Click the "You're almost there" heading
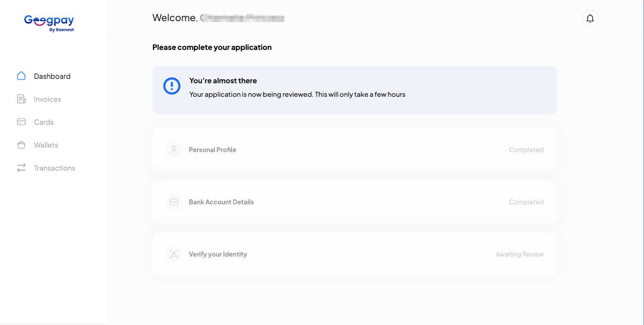Image resolution: width=644 pixels, height=325 pixels. [x=223, y=81]
